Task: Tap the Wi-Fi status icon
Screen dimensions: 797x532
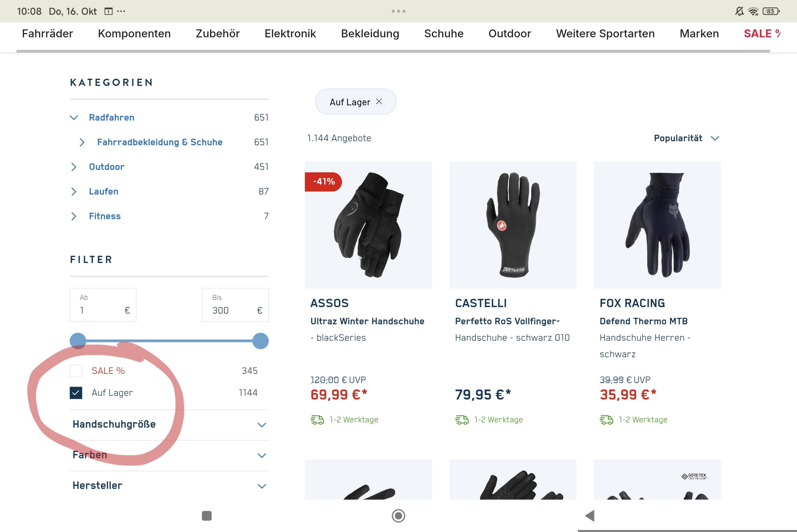Action: pyautogui.click(x=753, y=12)
